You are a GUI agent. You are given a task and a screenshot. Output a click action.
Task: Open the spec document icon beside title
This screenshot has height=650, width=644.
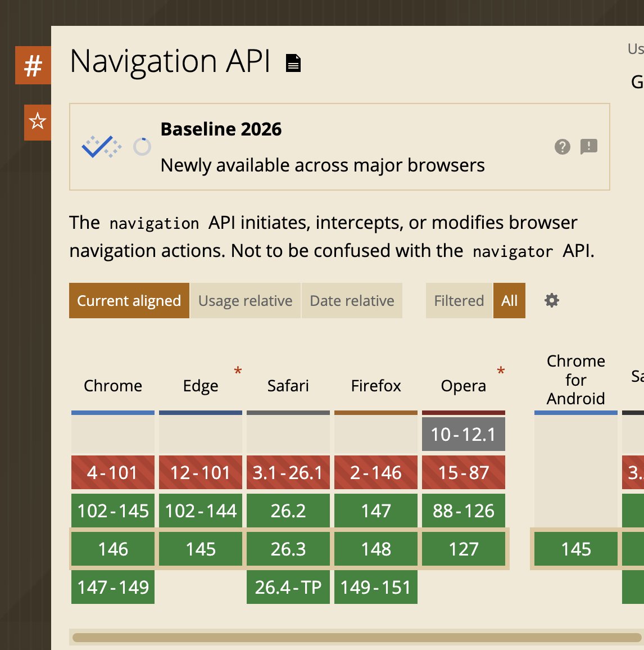coord(293,63)
